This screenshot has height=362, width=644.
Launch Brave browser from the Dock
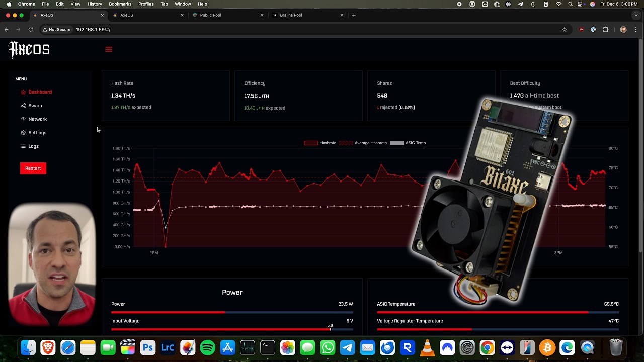[48, 347]
